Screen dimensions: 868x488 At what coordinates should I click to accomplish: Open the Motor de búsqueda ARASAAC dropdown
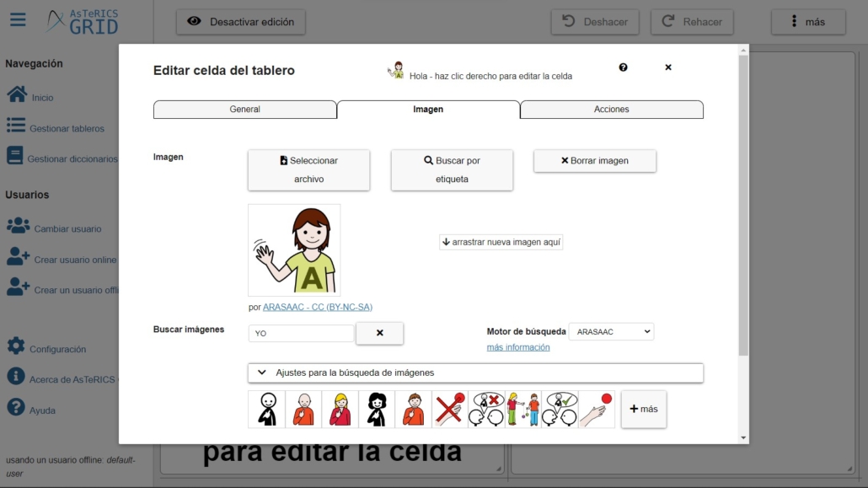pos(612,331)
